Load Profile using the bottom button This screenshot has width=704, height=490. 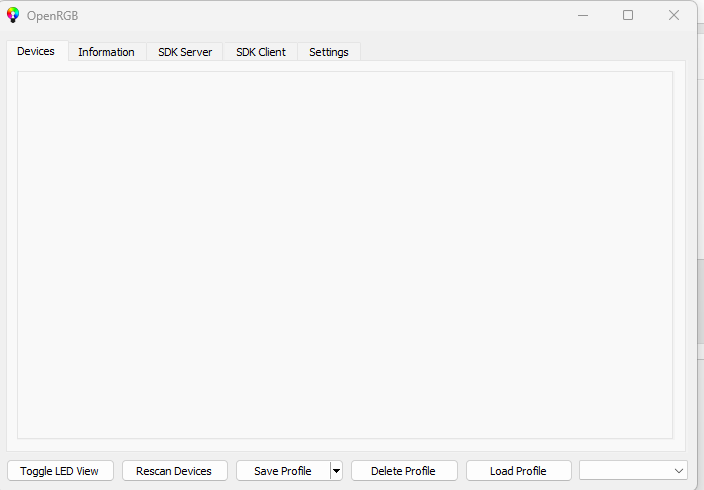tap(519, 471)
